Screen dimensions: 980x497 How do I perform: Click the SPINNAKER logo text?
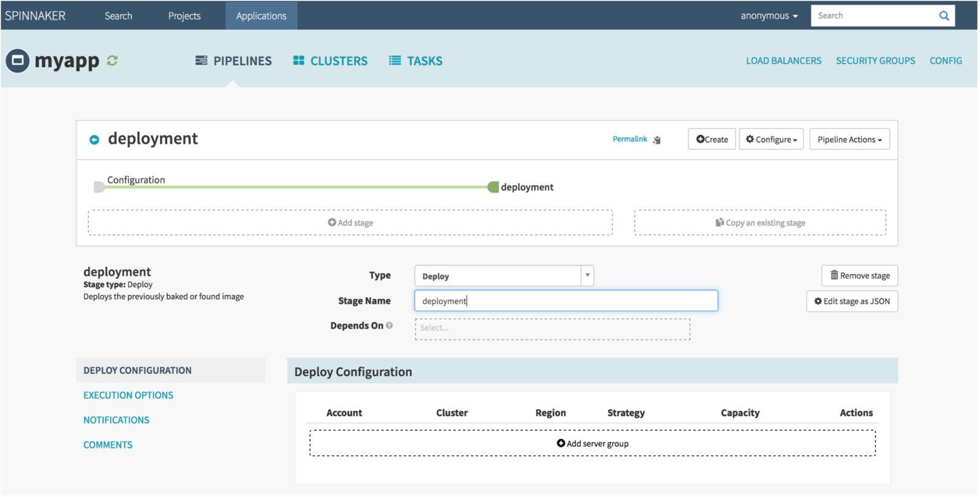[x=35, y=16]
